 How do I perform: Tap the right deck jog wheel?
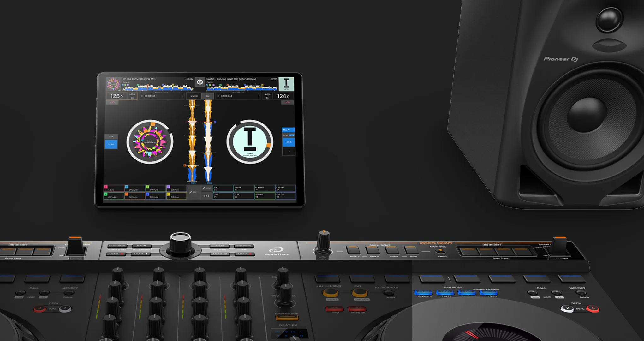(x=250, y=142)
